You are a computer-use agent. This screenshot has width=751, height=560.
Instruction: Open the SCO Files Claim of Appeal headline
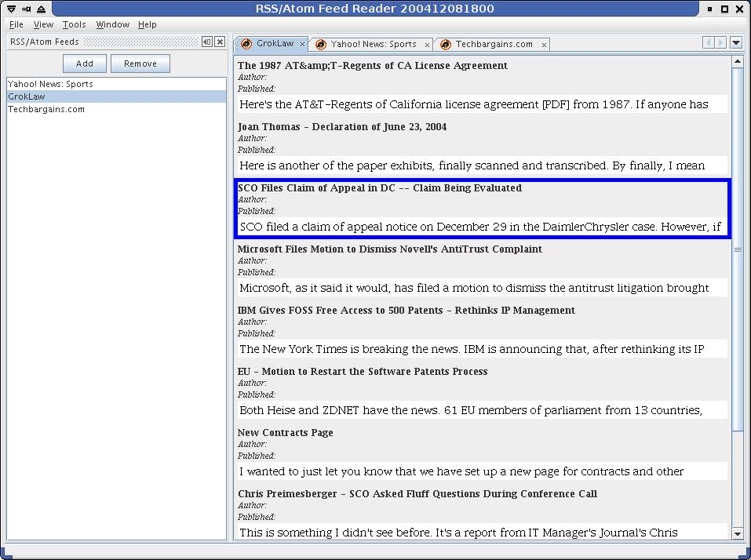click(x=380, y=188)
